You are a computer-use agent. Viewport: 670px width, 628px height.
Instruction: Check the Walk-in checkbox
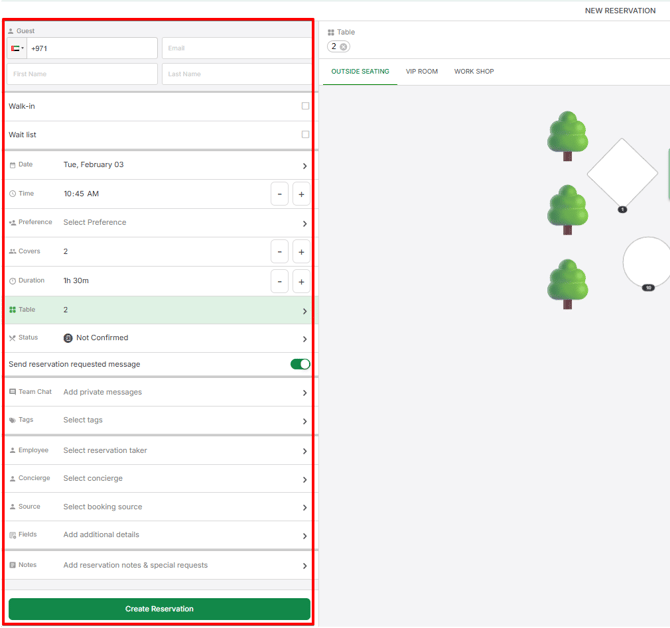pos(305,106)
